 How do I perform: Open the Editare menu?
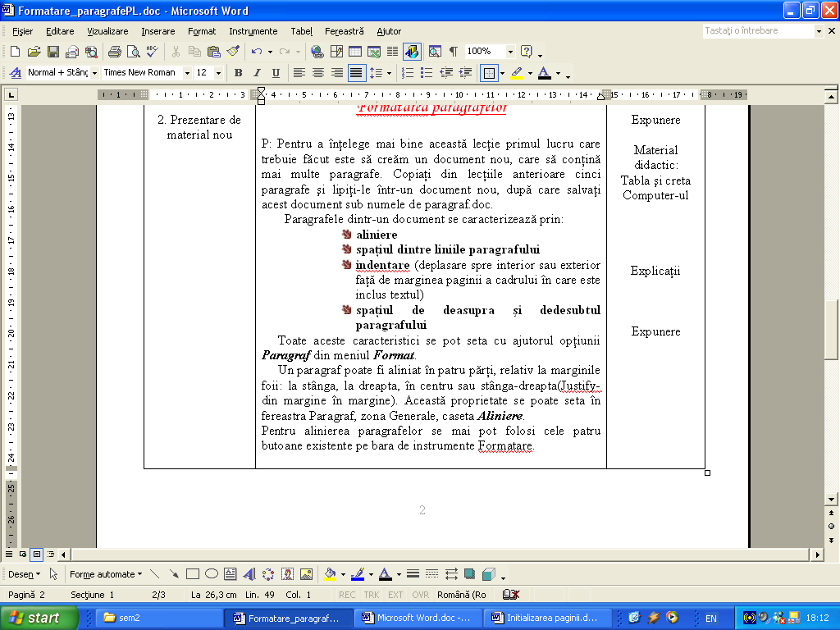point(60,31)
